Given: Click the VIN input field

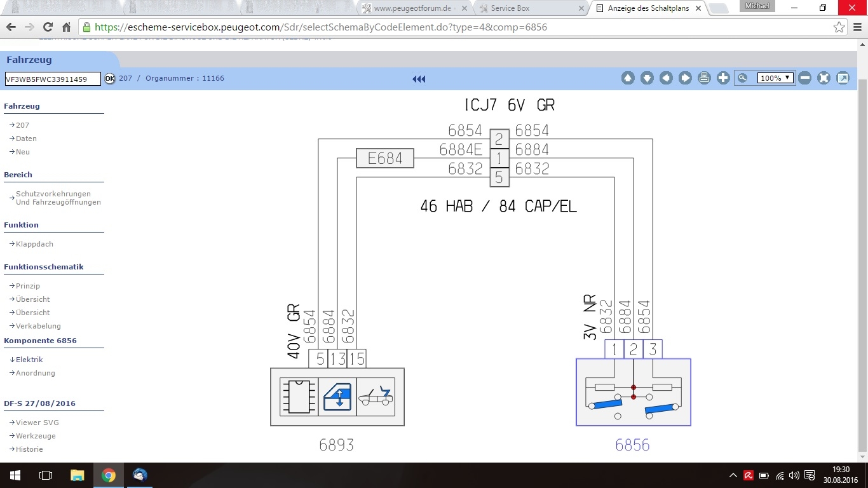Looking at the screenshot, I should tap(52, 79).
